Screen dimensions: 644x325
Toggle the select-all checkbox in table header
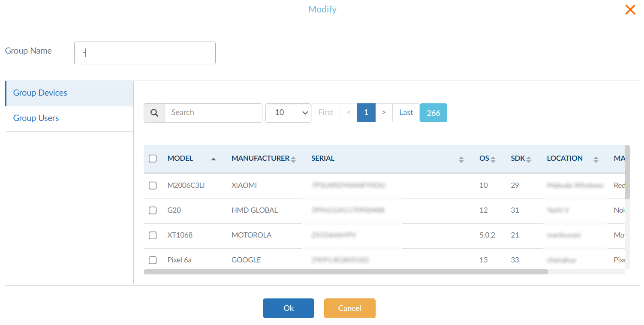[x=153, y=159]
